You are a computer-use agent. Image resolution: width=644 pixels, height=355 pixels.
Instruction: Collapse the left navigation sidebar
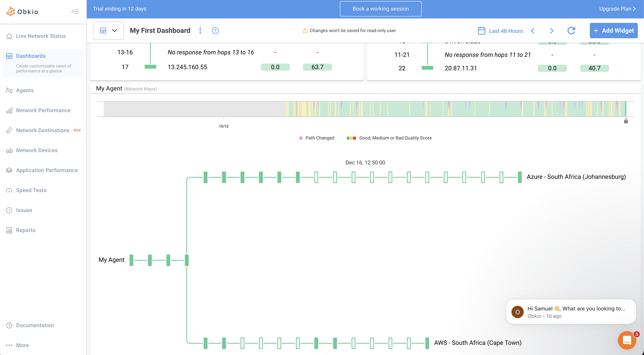[x=75, y=11]
